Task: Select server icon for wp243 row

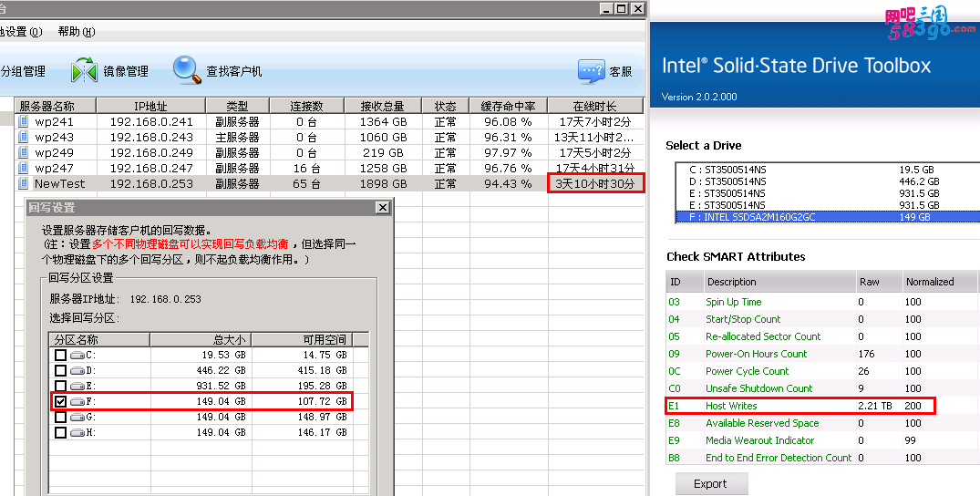Action: tap(24, 137)
